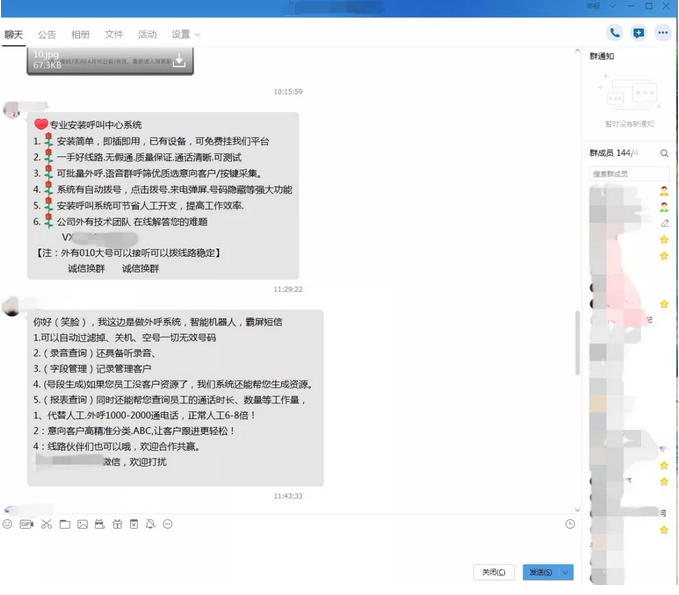Open the more options button at top right

tap(662, 33)
